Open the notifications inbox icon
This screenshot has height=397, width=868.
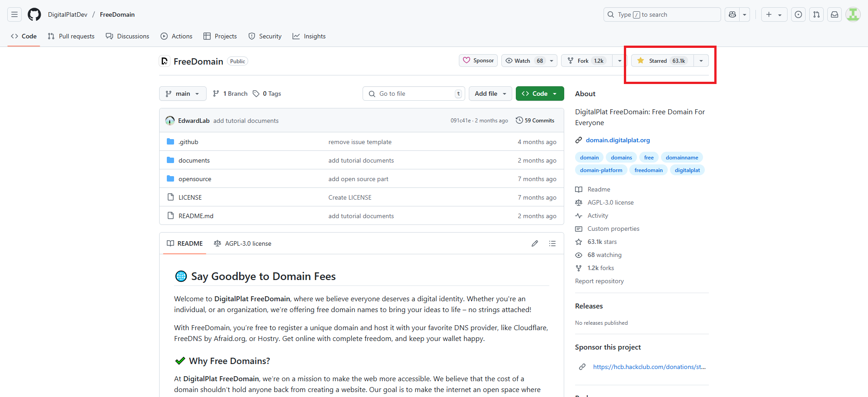click(835, 14)
